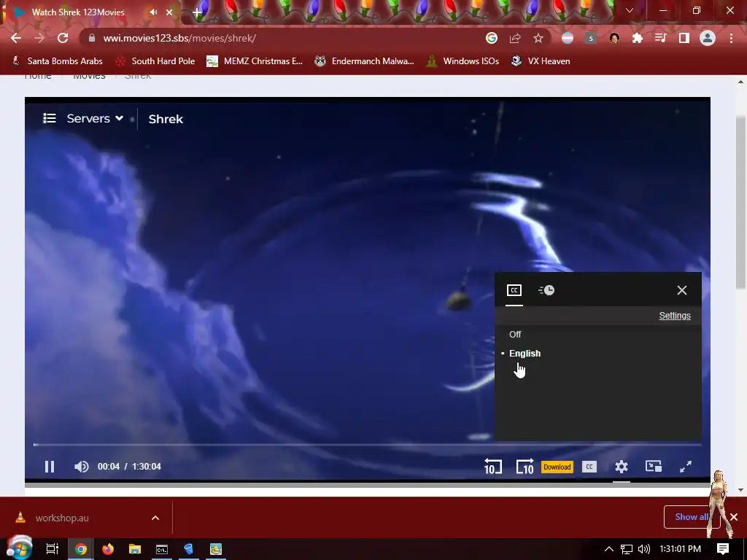The height and width of the screenshot is (560, 747).
Task: Toggle the CC captions button in control bar
Action: [589, 467]
